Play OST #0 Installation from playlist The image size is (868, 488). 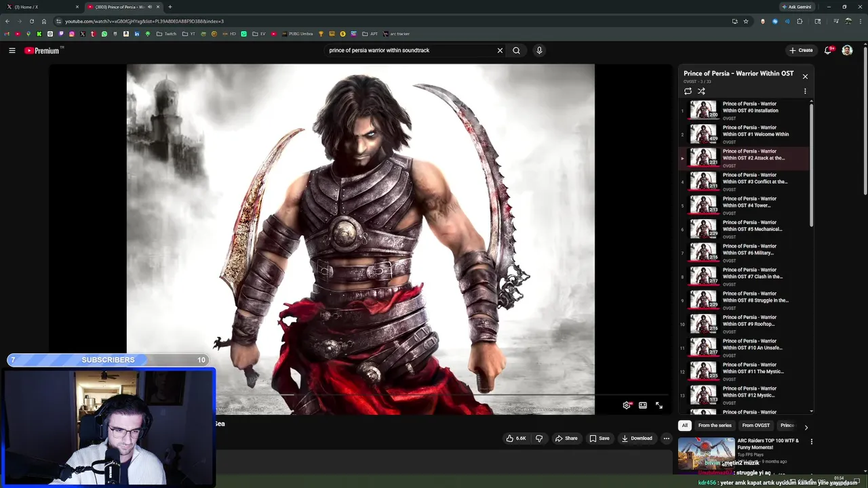(744, 110)
